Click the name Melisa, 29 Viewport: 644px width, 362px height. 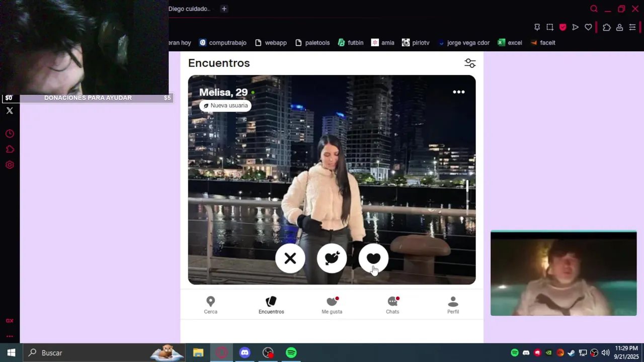tap(223, 93)
